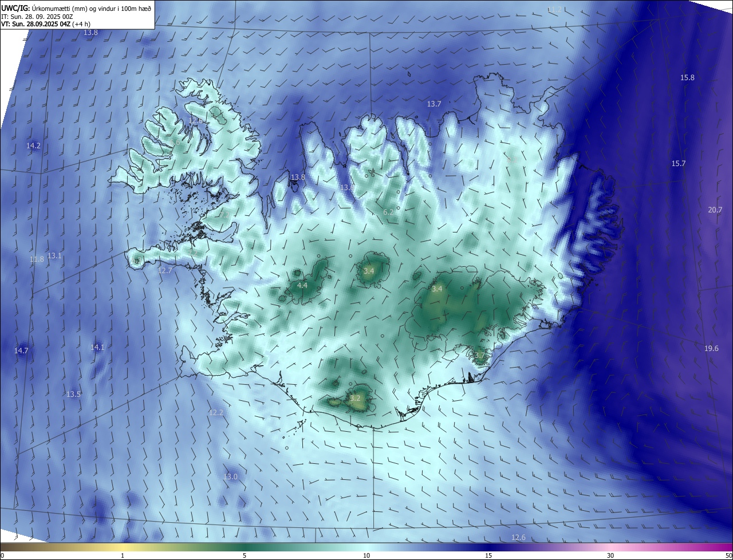Screen dimensions: 733x560
Task: Click the 15.8 value label
Action: (687, 78)
